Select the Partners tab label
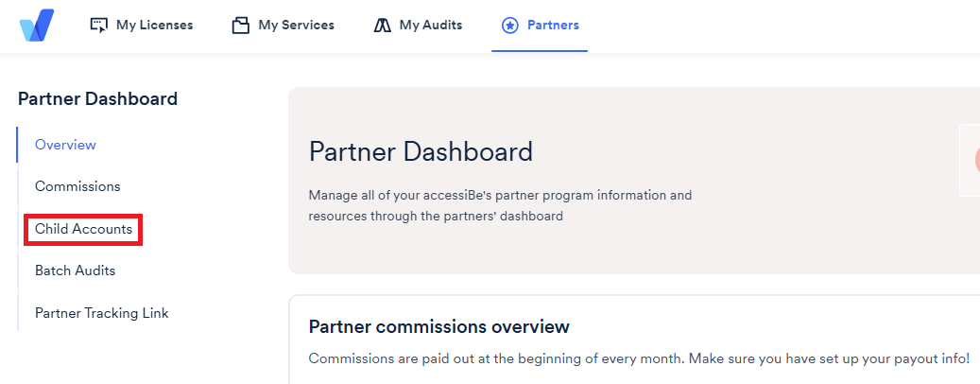Viewport: 980px width, 384px height. point(553,25)
